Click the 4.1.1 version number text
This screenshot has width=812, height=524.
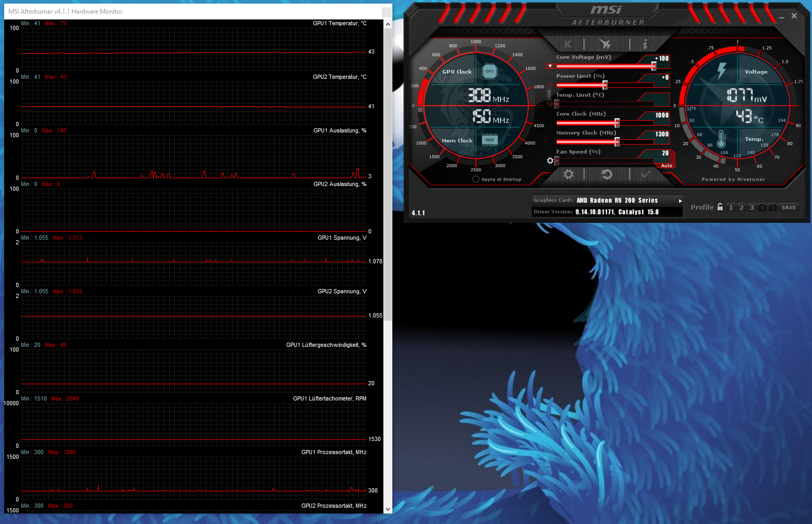418,213
